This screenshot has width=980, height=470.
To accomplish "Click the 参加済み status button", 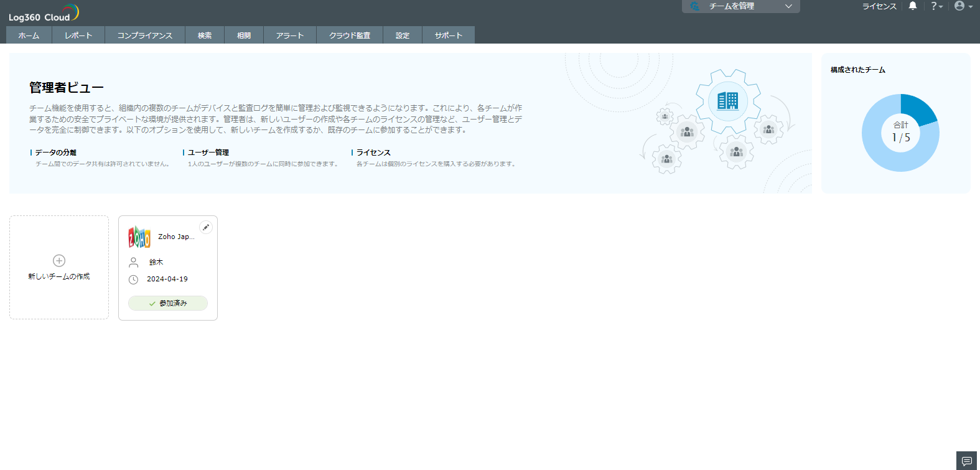I will pyautogui.click(x=168, y=303).
